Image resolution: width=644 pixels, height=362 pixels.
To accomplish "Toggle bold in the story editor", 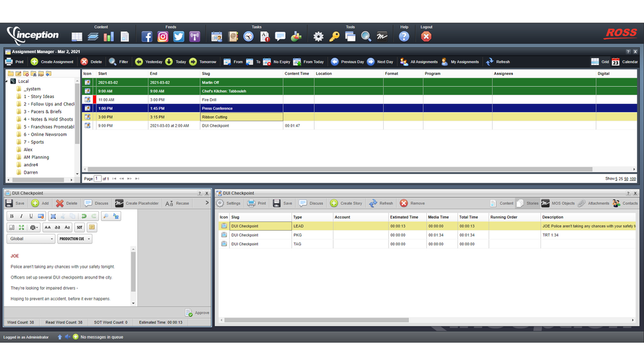I will pos(11,216).
